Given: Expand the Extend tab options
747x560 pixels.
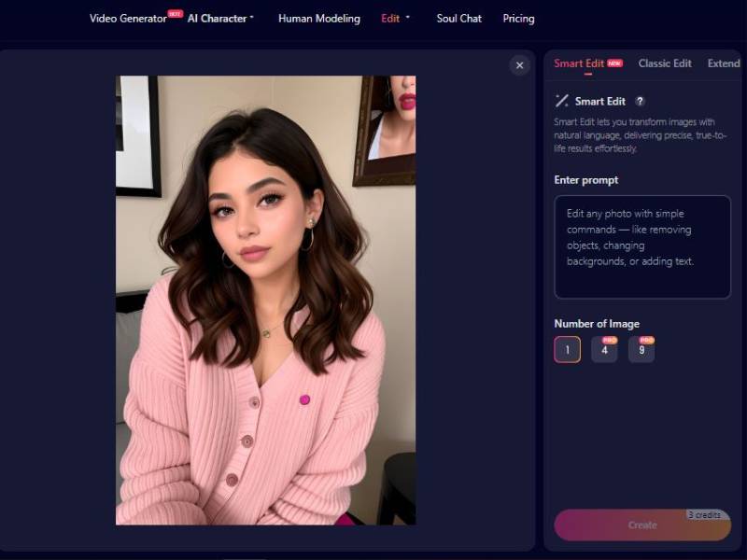Looking at the screenshot, I should [725, 63].
